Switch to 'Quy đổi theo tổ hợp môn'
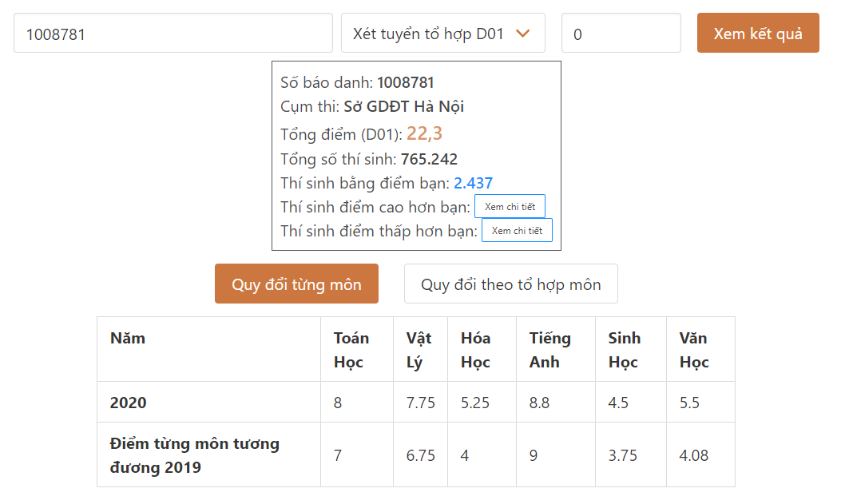The height and width of the screenshot is (504, 841). click(x=510, y=284)
